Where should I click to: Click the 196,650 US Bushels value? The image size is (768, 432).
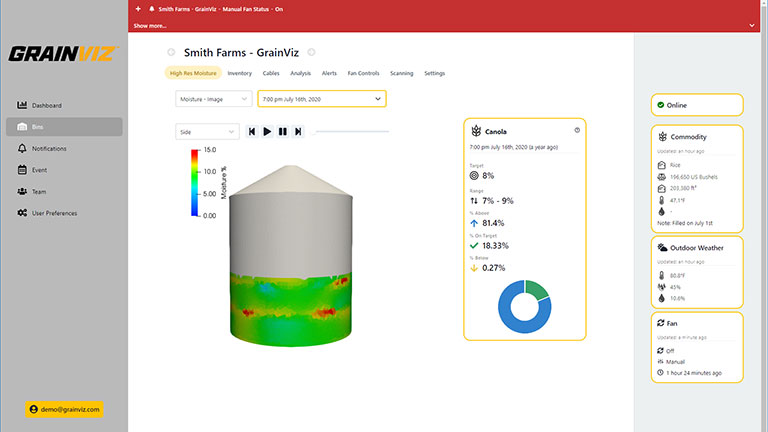click(694, 177)
